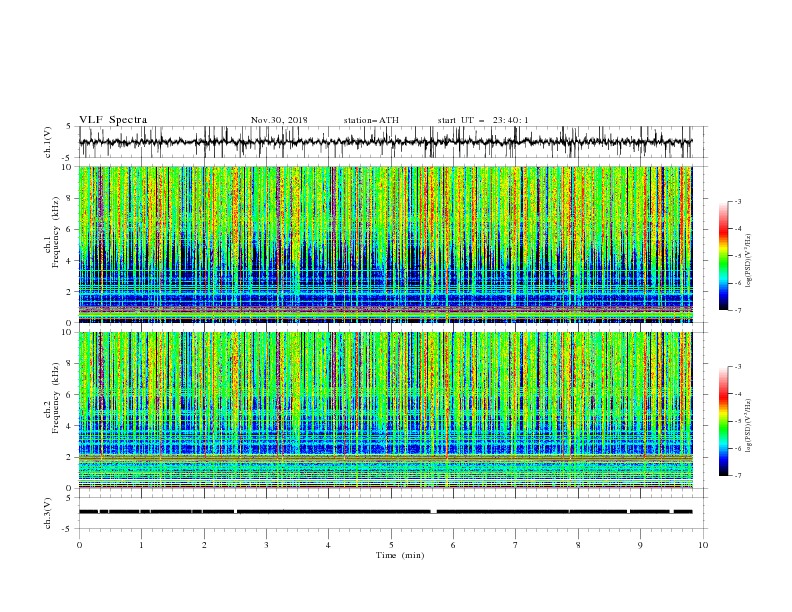Viewport: 792px width, 612px height.
Task: Click the "start UT = 23:40:1" text
Action: (483, 120)
